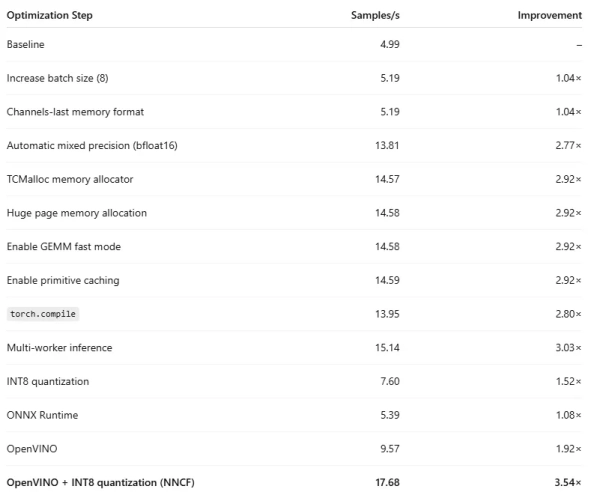600x504 pixels.
Task: Click the bold OpenVINO + INT8 quantization (NNCF) label
Action: point(100,483)
